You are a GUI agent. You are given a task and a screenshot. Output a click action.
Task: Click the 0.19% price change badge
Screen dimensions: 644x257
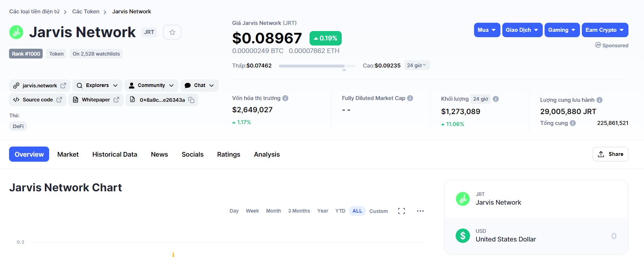coord(325,38)
